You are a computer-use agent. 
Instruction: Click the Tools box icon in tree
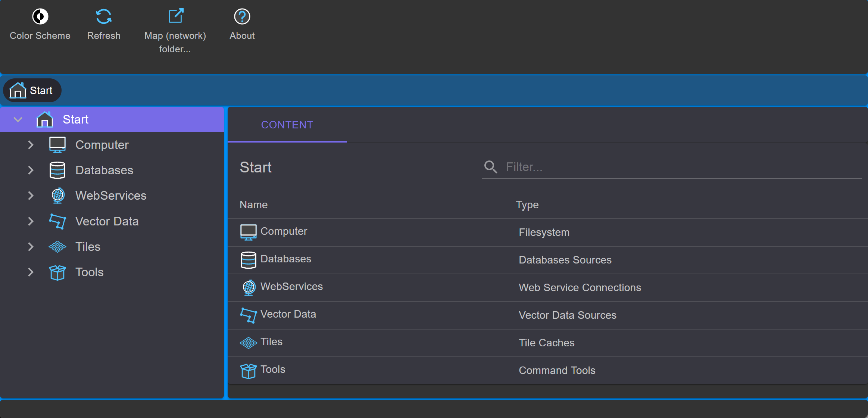click(57, 272)
